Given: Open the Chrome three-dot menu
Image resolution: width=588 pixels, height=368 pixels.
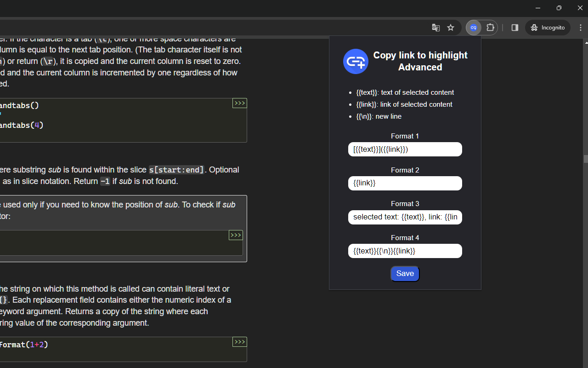Looking at the screenshot, I should (x=581, y=28).
